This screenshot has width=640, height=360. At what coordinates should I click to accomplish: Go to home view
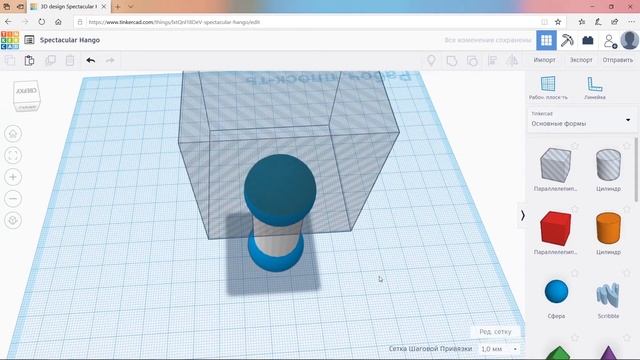(x=13, y=133)
